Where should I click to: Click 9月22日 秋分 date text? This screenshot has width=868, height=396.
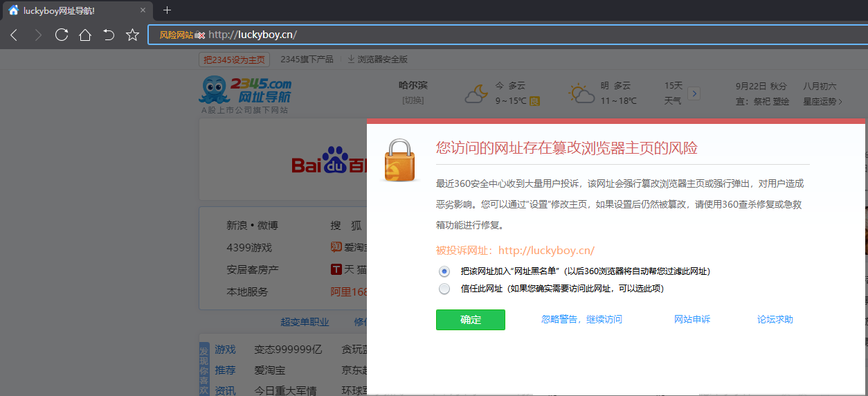click(761, 87)
